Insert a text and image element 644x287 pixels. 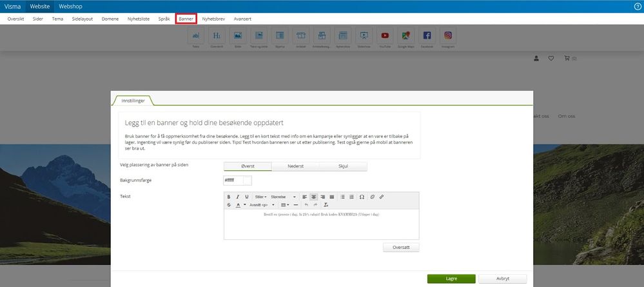tap(259, 35)
